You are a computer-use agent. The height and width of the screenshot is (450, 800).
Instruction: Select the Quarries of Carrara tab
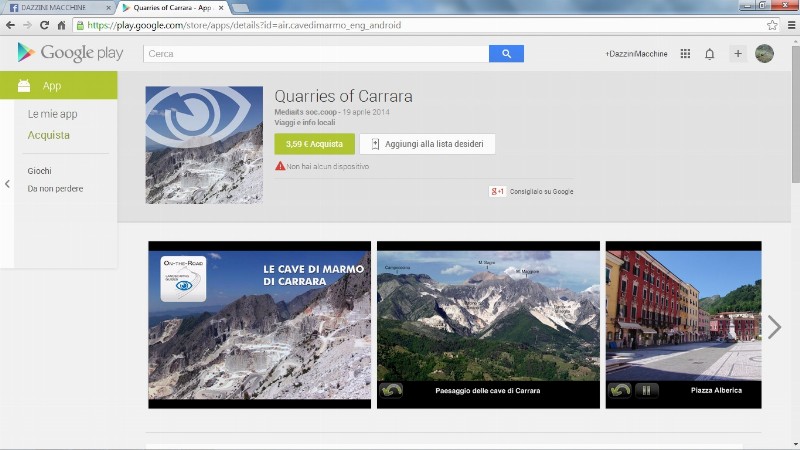coord(173,8)
